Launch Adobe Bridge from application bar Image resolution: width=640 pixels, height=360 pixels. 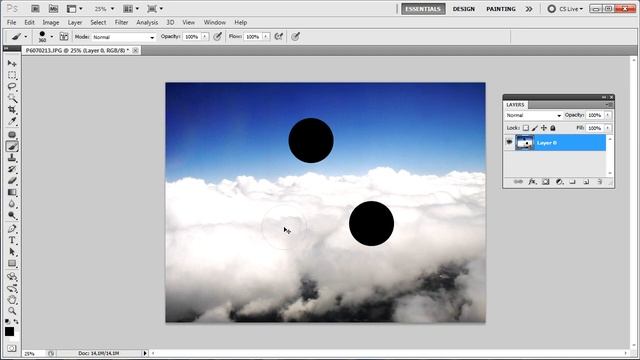coord(36,9)
